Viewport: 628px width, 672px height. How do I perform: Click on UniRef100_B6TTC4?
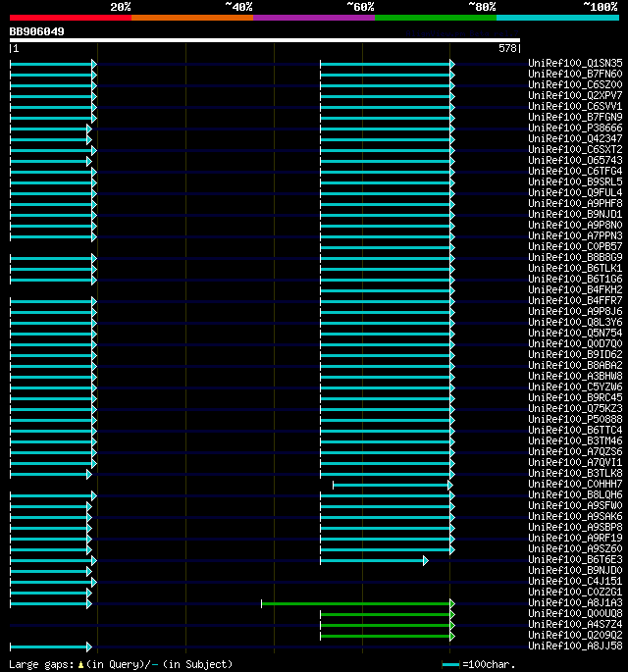(x=575, y=430)
